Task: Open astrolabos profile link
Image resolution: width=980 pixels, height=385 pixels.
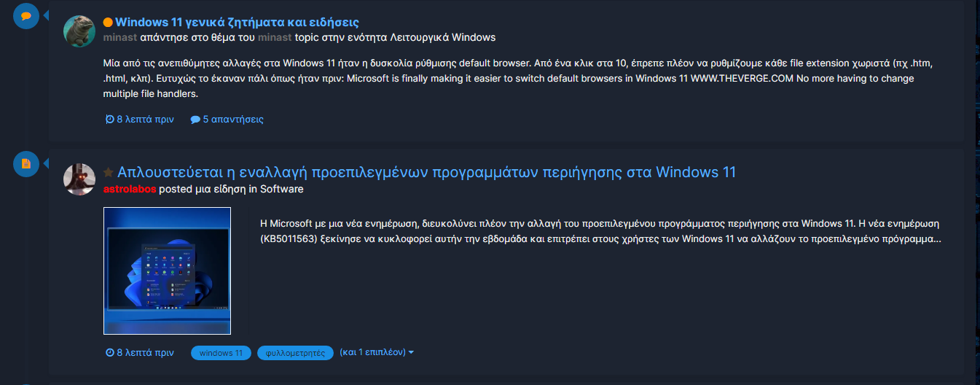Action: point(130,189)
